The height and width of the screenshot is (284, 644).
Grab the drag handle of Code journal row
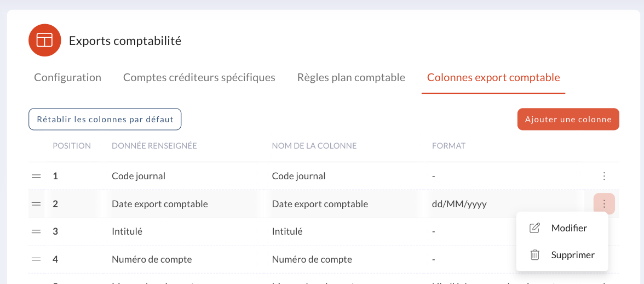click(x=36, y=177)
